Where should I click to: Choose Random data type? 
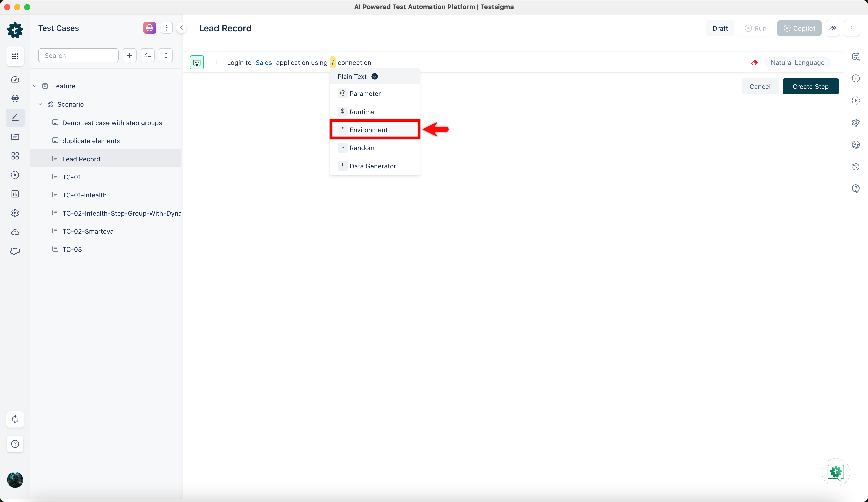[374, 148]
